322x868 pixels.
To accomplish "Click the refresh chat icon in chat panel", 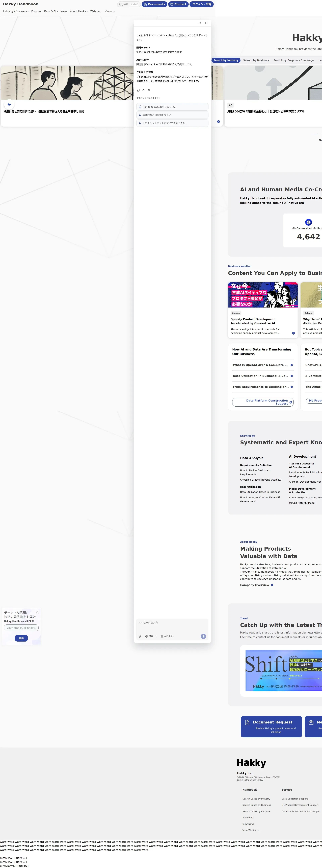I will click(200, 23).
